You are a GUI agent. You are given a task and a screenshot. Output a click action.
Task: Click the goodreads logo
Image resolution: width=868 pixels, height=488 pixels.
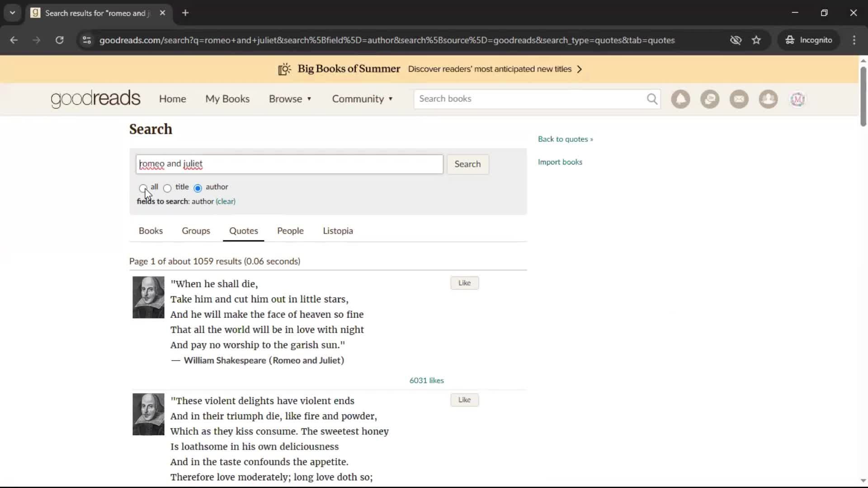click(x=95, y=99)
